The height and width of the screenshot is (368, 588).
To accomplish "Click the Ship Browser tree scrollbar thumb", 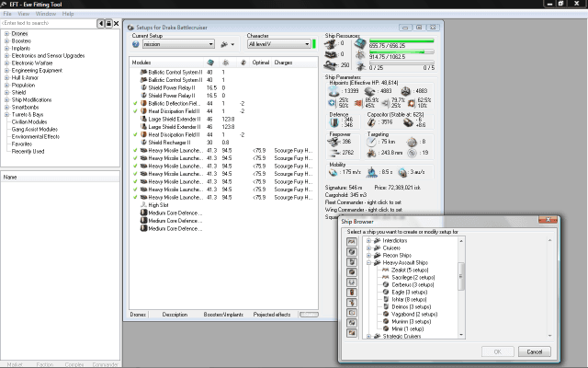I will pos(461,276).
